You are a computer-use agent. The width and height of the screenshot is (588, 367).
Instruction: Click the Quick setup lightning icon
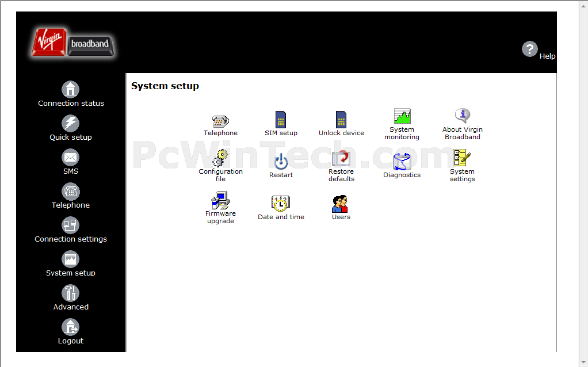coord(71,123)
